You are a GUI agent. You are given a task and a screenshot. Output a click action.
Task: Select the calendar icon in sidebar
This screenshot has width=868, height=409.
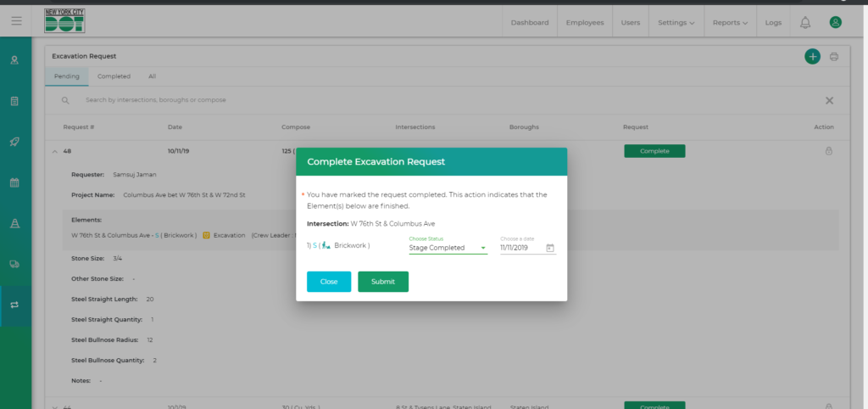(14, 182)
